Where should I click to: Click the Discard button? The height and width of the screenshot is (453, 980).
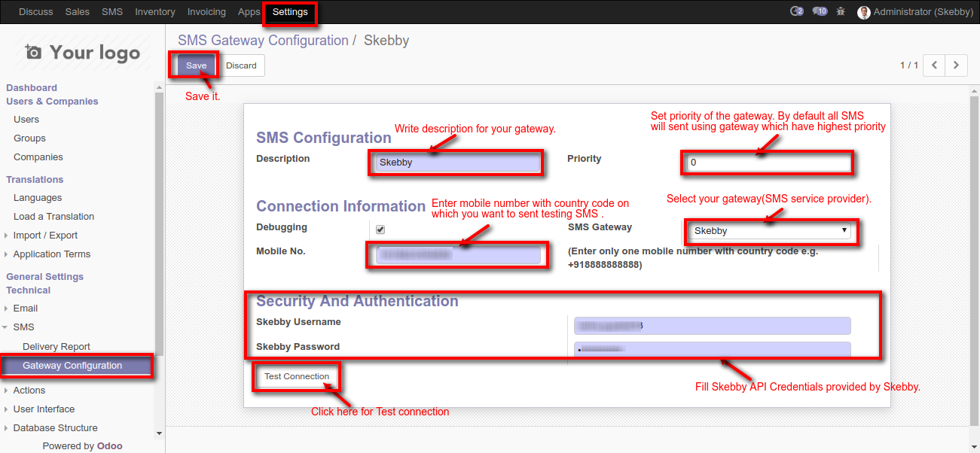point(241,65)
